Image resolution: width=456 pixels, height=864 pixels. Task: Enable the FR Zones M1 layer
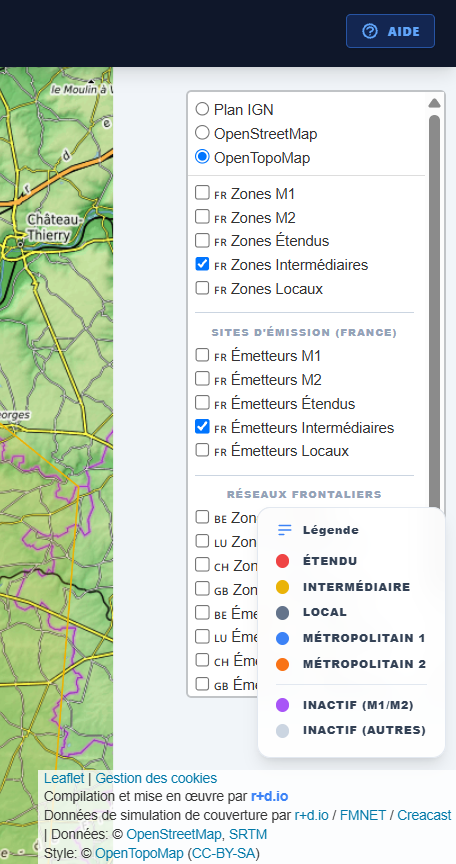203,193
